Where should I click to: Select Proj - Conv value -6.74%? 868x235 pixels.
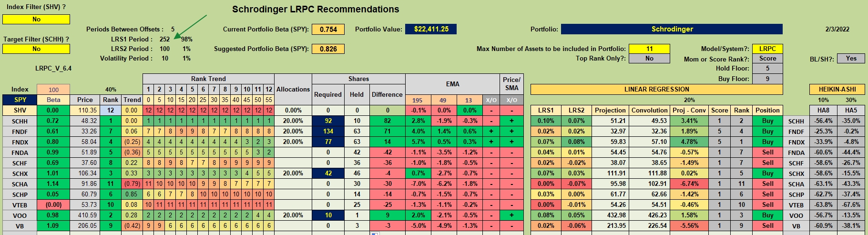pos(689,184)
